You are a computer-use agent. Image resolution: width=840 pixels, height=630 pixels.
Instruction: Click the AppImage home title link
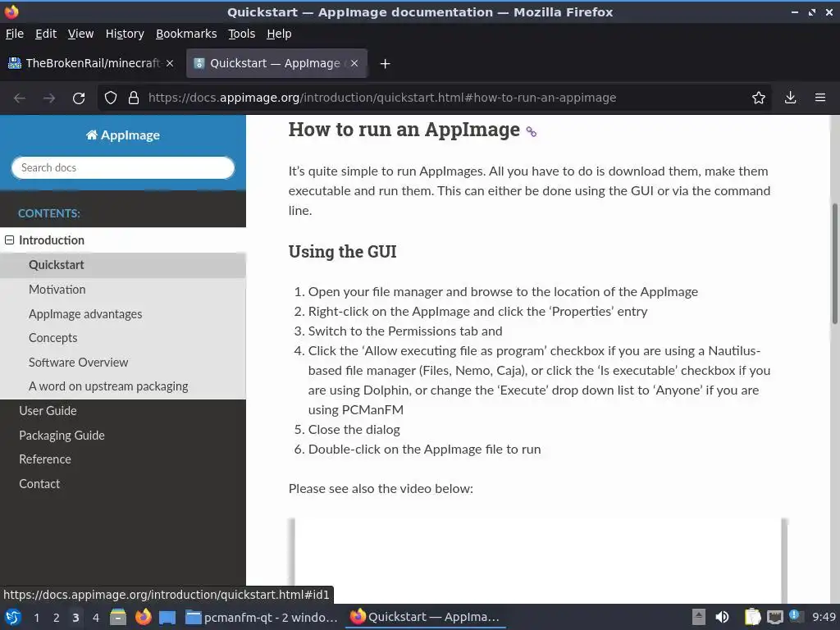[123, 135]
